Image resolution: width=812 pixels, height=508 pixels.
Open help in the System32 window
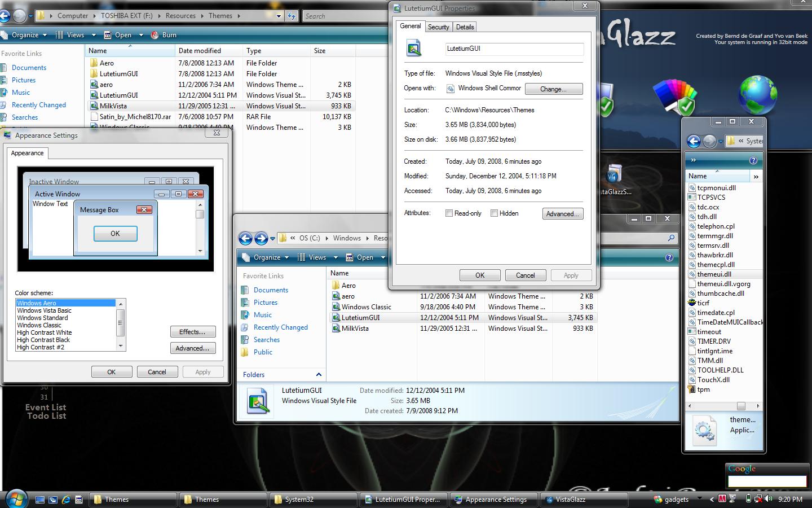(x=753, y=161)
